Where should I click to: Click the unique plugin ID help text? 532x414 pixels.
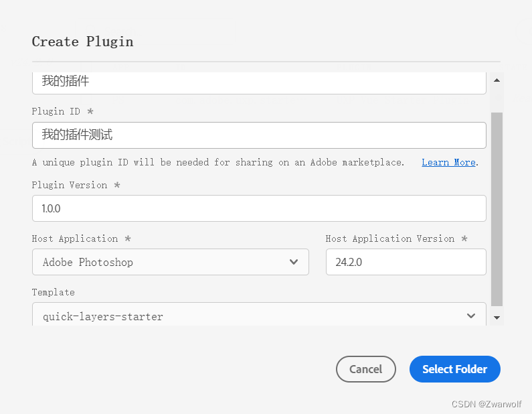pyautogui.click(x=218, y=162)
